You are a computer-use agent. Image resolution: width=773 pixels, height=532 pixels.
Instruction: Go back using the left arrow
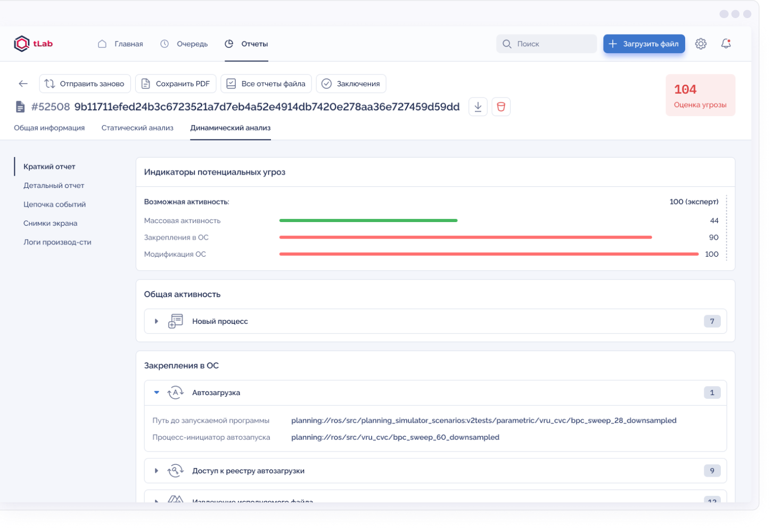[23, 84]
